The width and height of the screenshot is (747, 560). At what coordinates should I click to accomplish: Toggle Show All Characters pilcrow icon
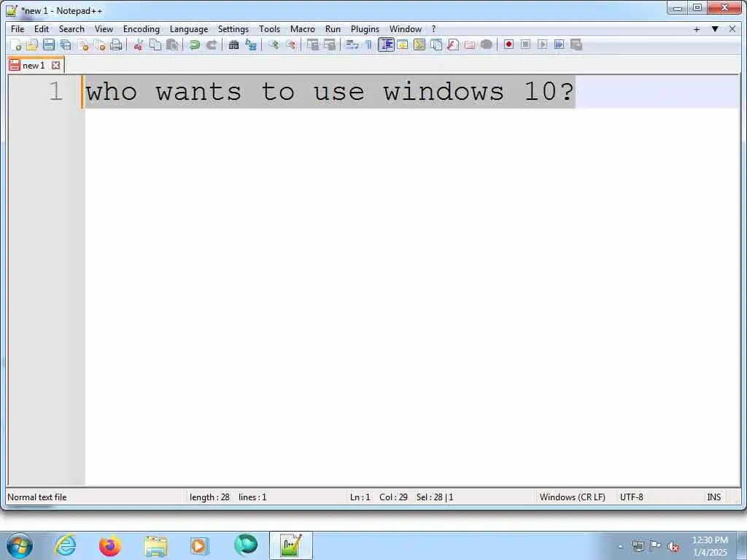[x=368, y=44]
